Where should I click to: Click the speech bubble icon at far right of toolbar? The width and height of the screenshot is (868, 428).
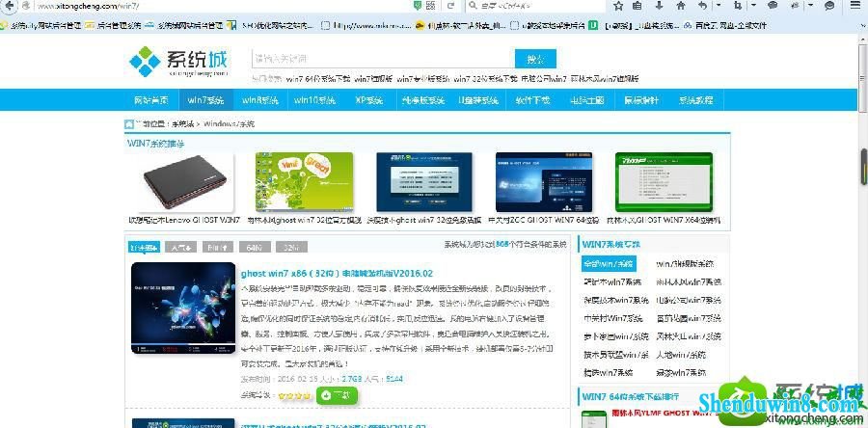(829, 6)
